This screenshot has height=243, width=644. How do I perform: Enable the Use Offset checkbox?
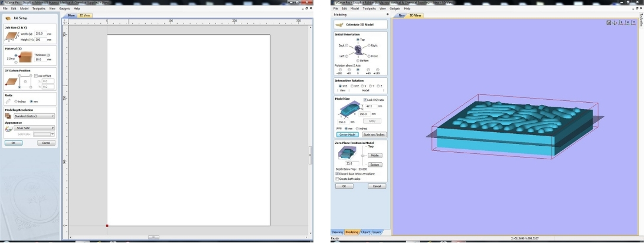(x=35, y=75)
